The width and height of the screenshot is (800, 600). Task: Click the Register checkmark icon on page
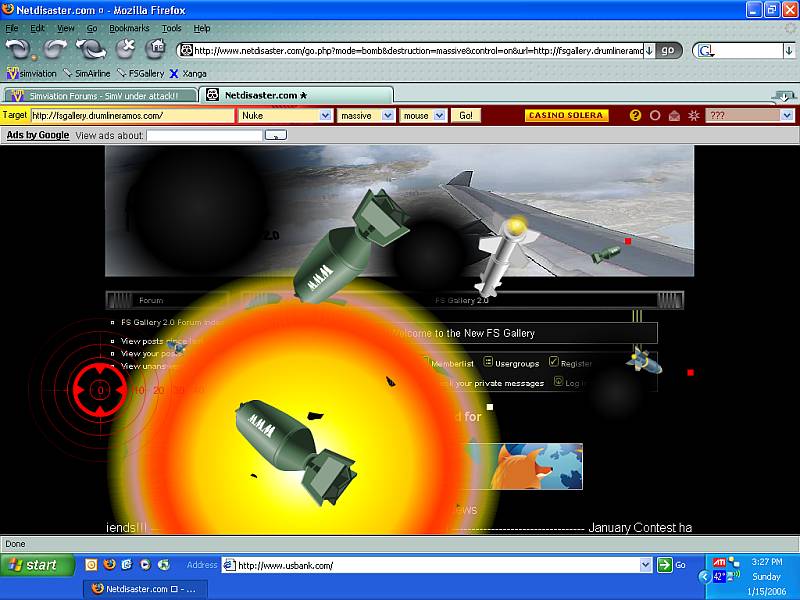tap(554, 361)
